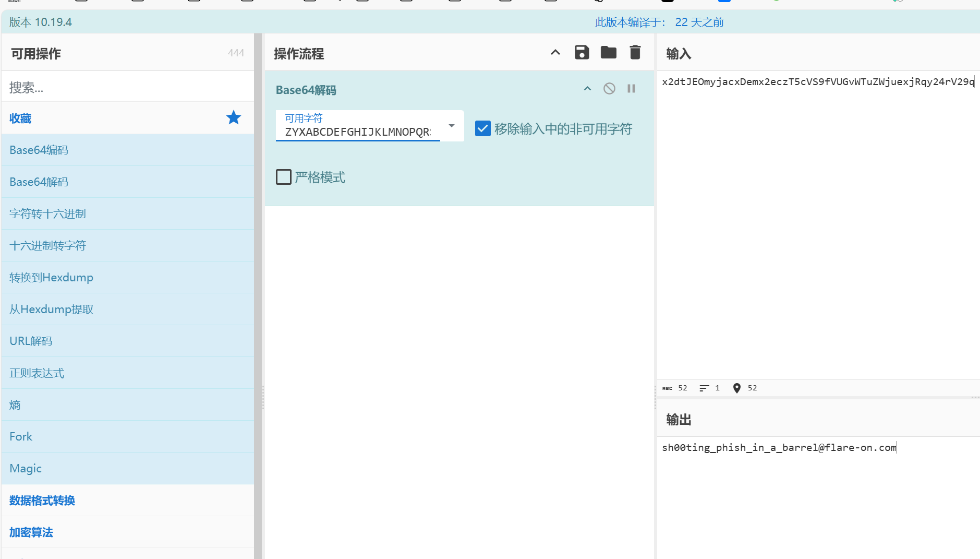
Task: Click the line count icon in the input status bar
Action: [x=704, y=388]
